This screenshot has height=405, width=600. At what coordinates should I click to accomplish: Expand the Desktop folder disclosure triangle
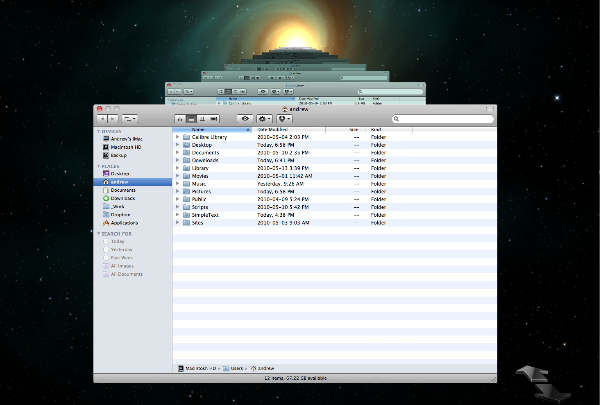178,145
